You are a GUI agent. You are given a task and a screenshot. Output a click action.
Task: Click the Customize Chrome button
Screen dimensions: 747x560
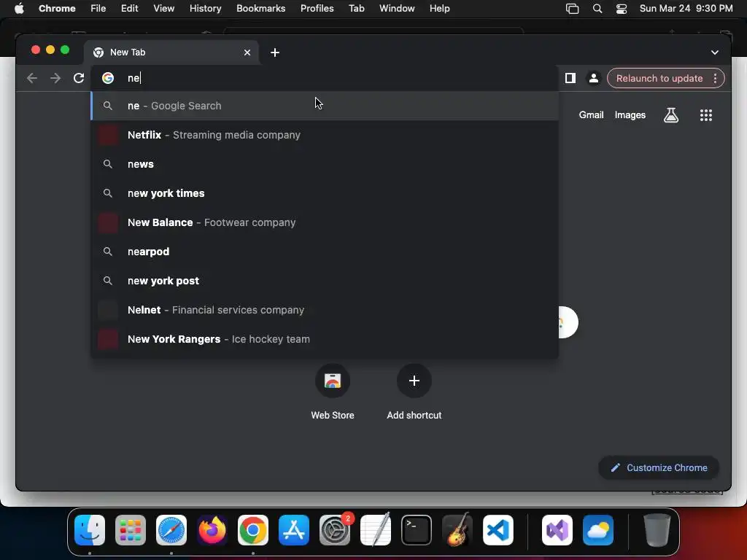659,467
